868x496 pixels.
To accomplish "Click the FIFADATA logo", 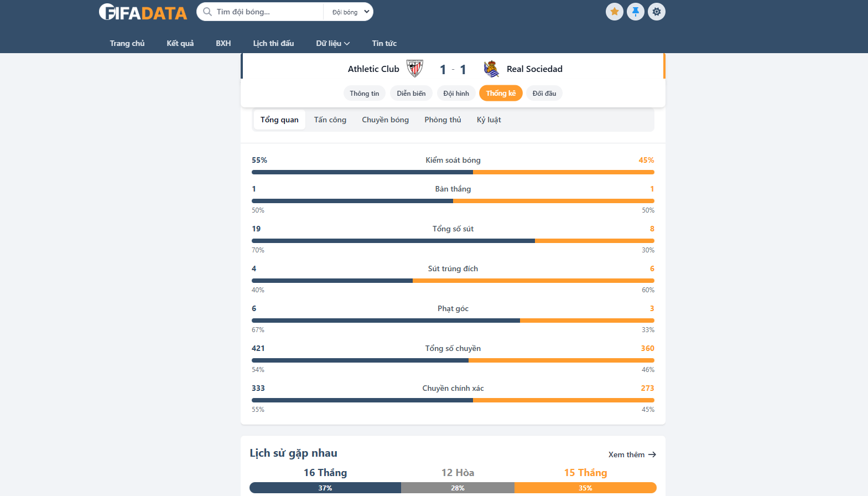I will 143,12.
